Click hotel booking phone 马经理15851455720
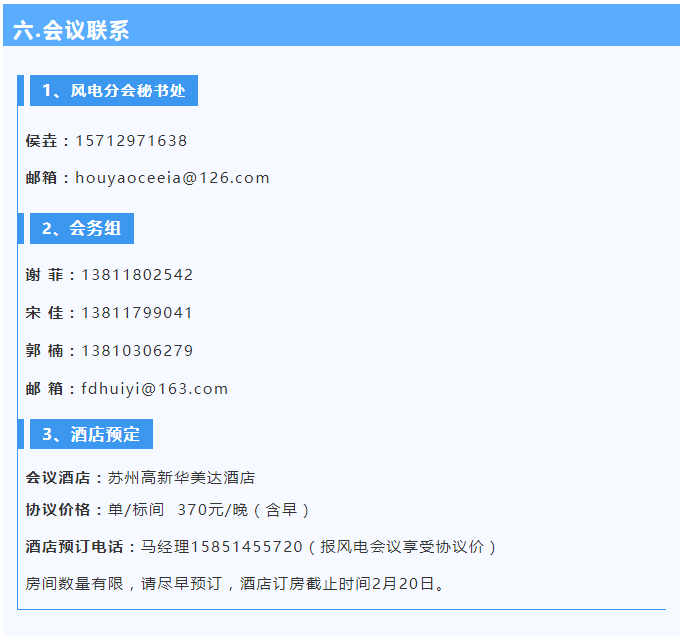 [221, 547]
